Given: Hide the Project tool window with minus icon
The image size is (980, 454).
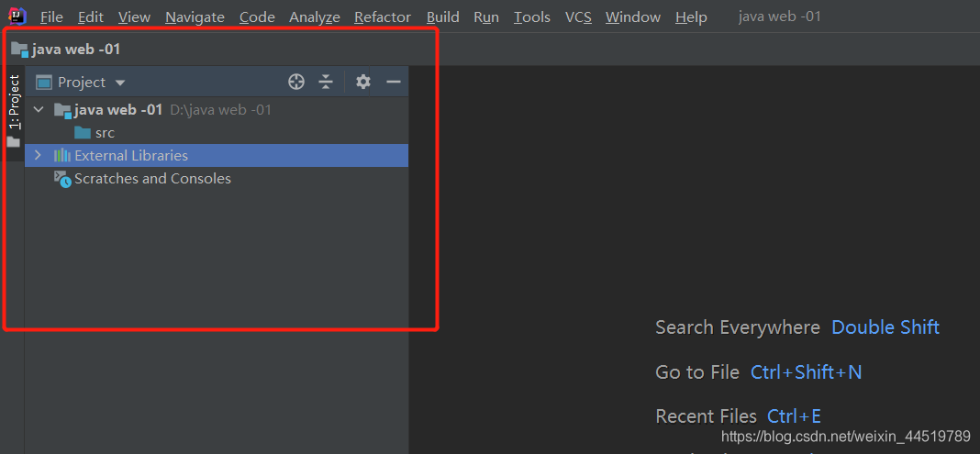Looking at the screenshot, I should (x=393, y=82).
